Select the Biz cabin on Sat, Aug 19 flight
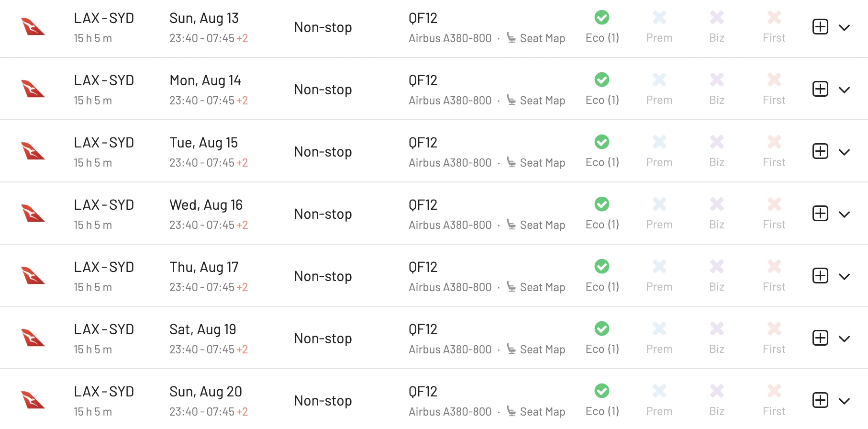This screenshot has width=868, height=429. pos(717,338)
